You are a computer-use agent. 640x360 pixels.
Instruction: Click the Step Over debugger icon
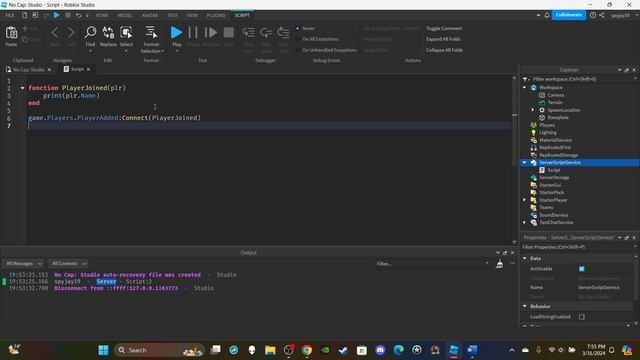point(266,33)
